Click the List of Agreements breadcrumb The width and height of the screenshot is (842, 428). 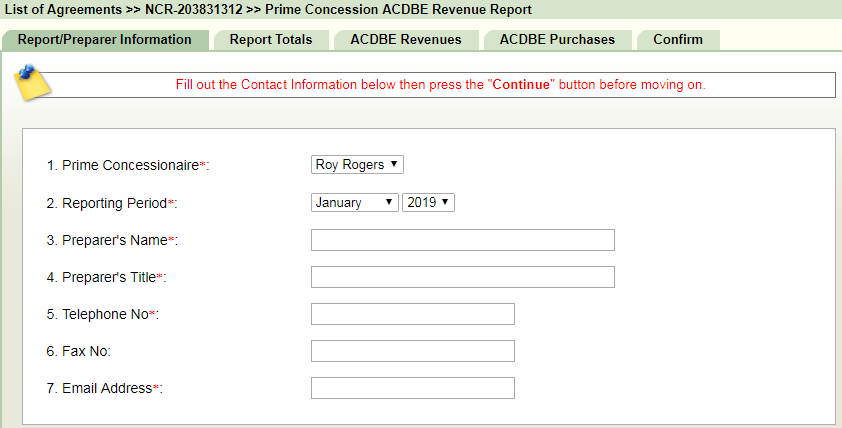click(x=61, y=9)
